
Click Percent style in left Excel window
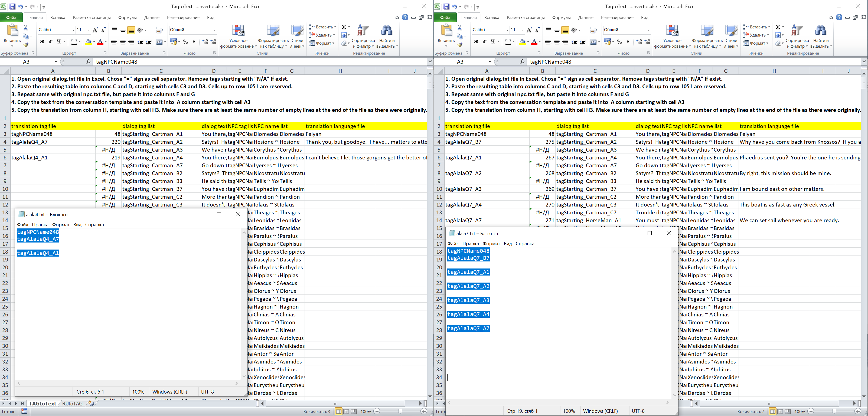(x=185, y=42)
